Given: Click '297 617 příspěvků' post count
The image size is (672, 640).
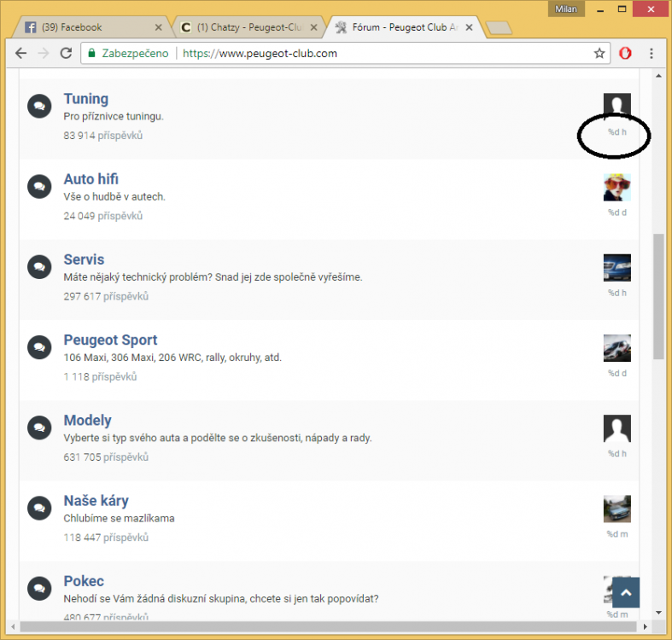Looking at the screenshot, I should (106, 296).
